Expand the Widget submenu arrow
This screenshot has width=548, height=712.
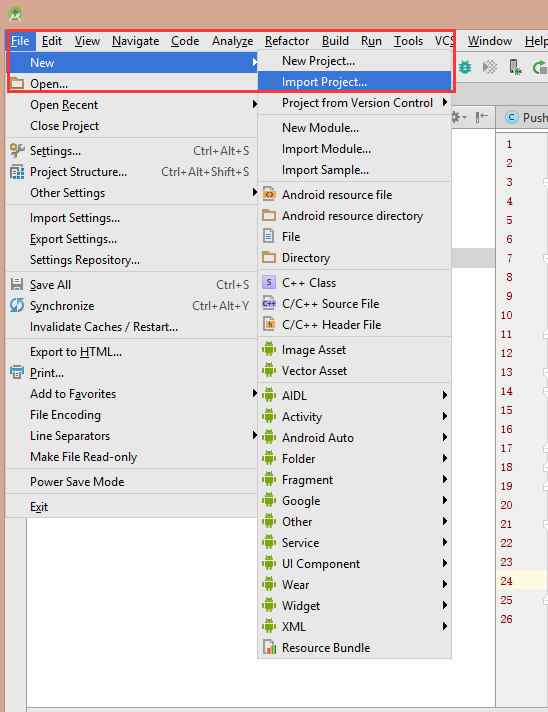coord(445,605)
